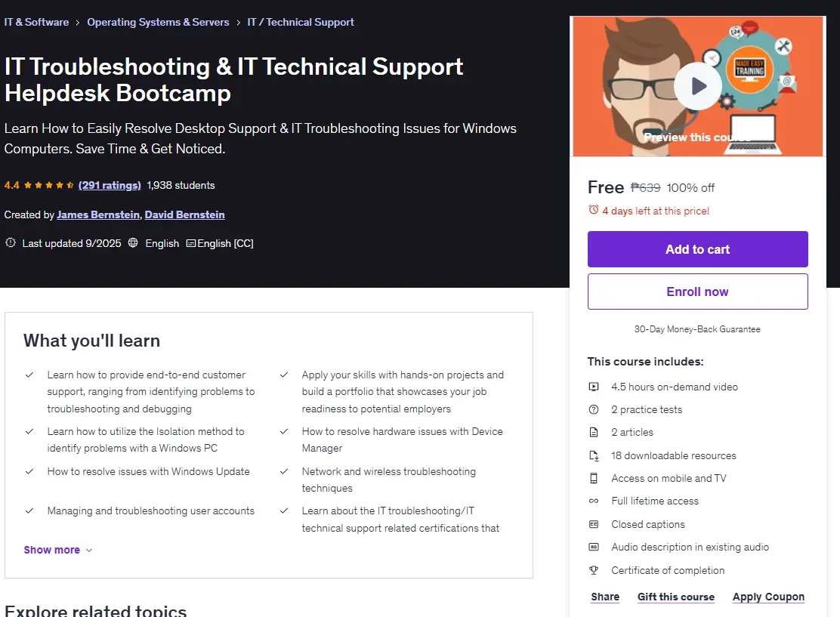Click the Enroll now button
The width and height of the screenshot is (840, 617).
[697, 292]
